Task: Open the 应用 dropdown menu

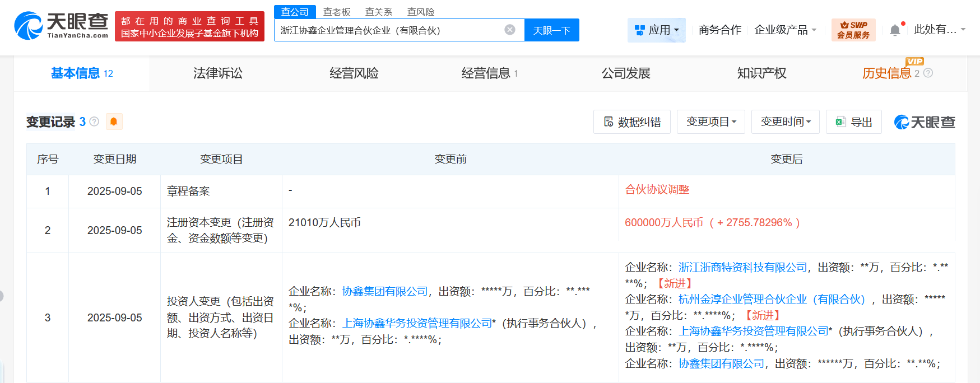Action: [656, 30]
